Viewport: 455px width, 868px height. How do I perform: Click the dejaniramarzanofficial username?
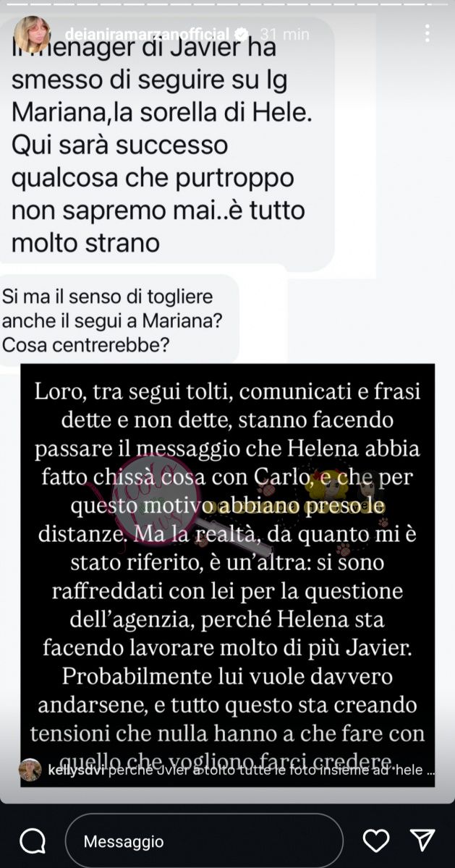[148, 34]
